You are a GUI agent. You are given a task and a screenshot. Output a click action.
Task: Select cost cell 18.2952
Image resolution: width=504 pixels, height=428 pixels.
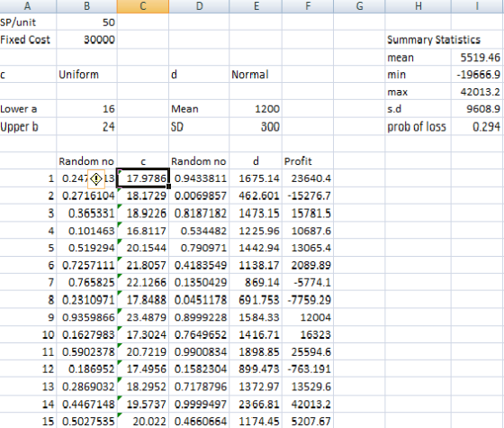(x=143, y=387)
